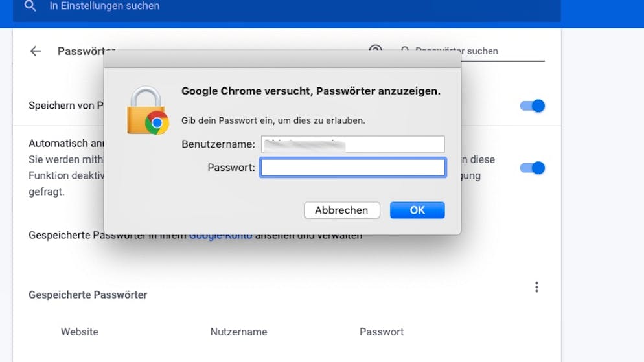Click the Passwörter page title
Viewport: 644px width, 362px height.
[79, 51]
